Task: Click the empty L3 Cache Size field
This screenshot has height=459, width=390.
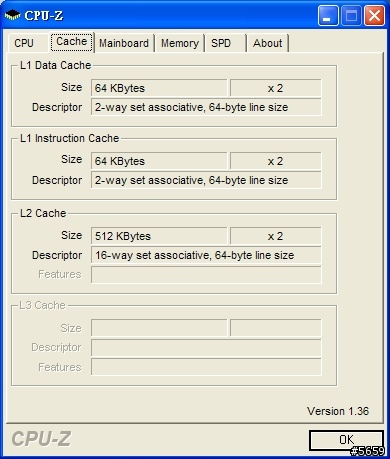Action: (159, 328)
